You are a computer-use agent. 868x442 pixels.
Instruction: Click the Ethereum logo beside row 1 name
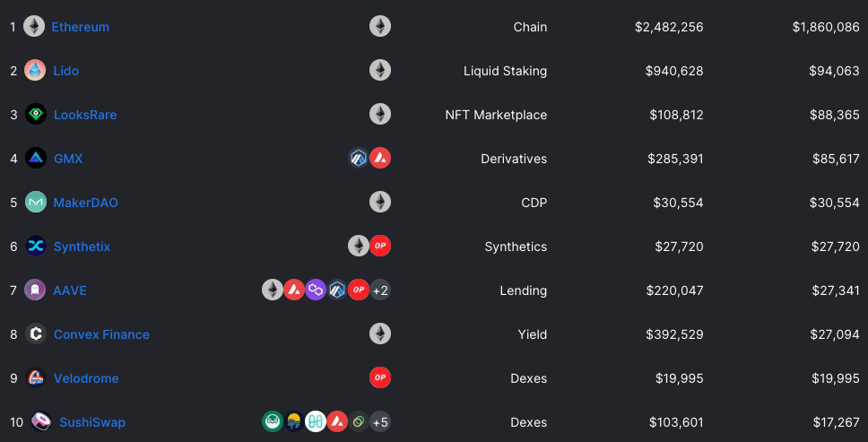click(x=34, y=27)
